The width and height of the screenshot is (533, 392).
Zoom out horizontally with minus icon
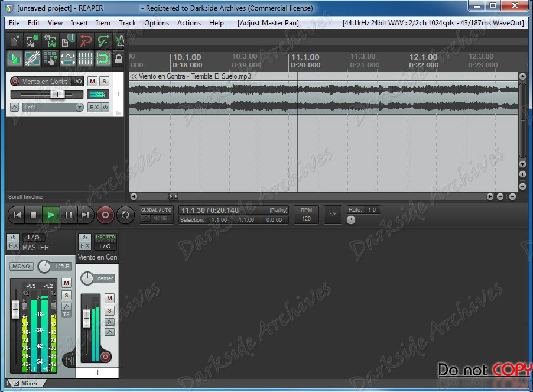512,196
